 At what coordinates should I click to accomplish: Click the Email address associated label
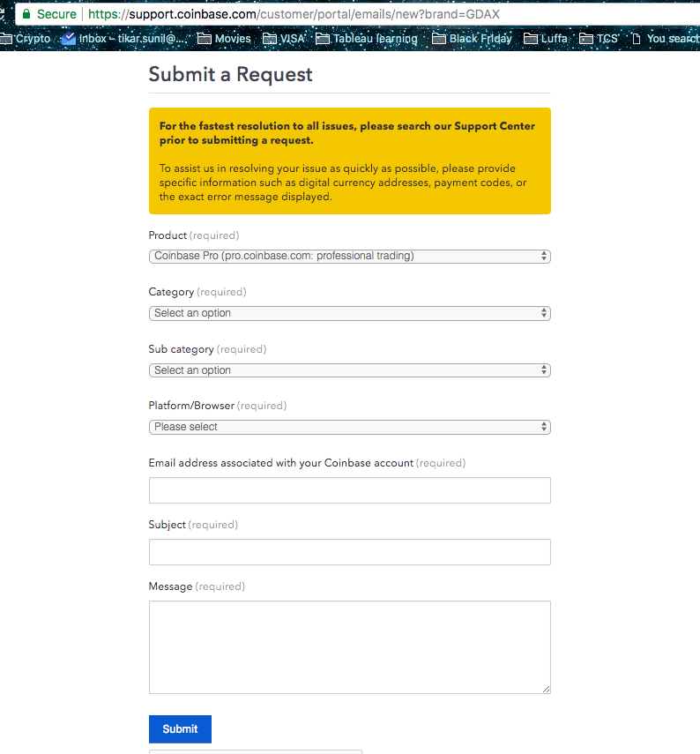(x=307, y=463)
